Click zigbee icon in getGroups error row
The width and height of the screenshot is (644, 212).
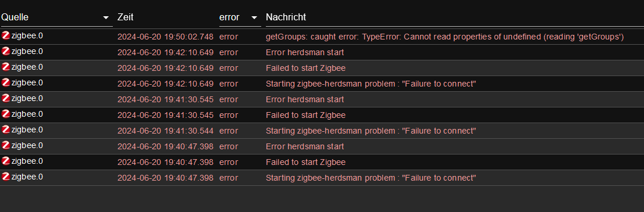[x=6, y=35]
